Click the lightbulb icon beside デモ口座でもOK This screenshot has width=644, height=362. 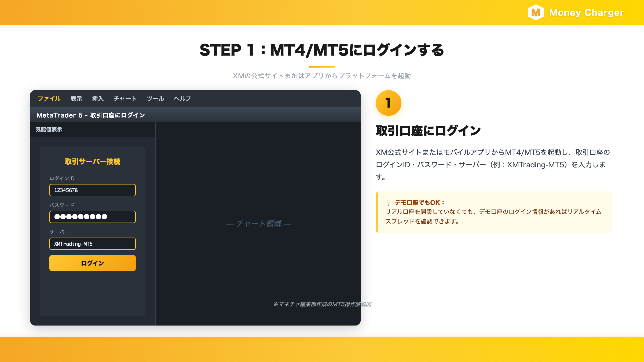point(388,202)
